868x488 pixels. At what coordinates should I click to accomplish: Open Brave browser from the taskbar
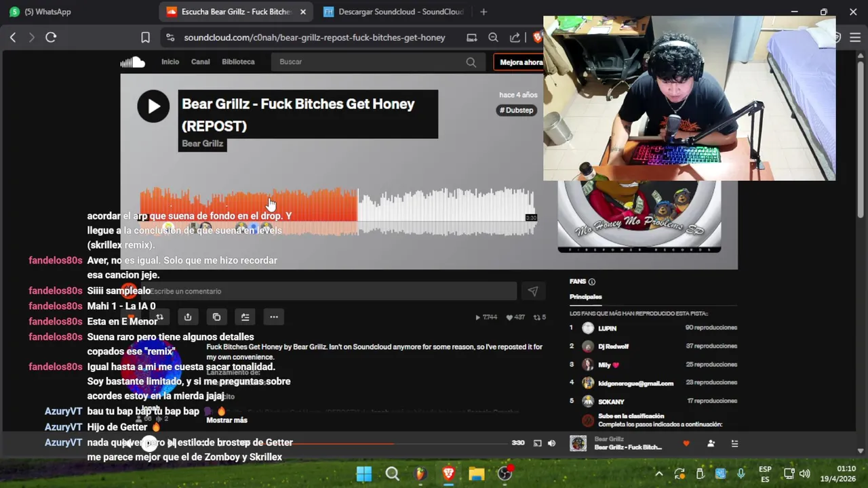pos(448,474)
